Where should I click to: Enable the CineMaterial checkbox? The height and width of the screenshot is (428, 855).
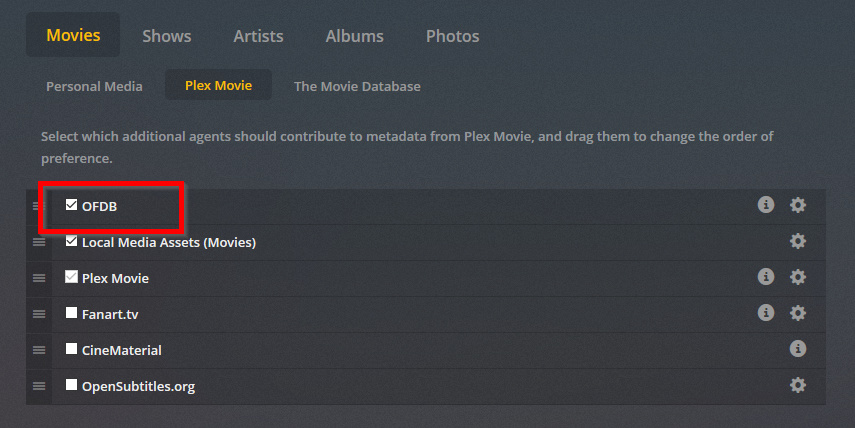(x=71, y=349)
